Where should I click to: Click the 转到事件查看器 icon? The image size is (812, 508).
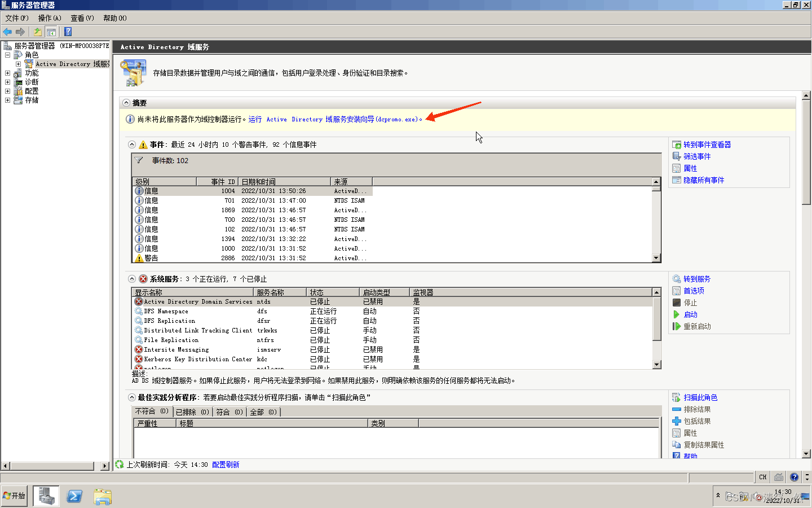coord(677,145)
